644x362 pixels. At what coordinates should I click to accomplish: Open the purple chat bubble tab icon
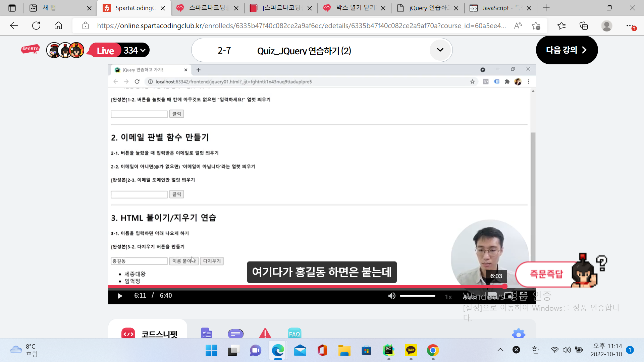tap(235, 334)
